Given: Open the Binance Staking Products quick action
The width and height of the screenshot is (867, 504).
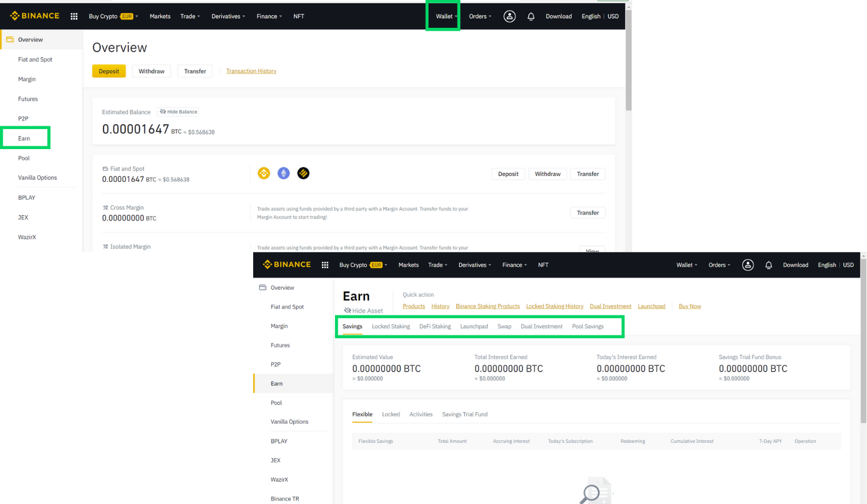Looking at the screenshot, I should [487, 307].
